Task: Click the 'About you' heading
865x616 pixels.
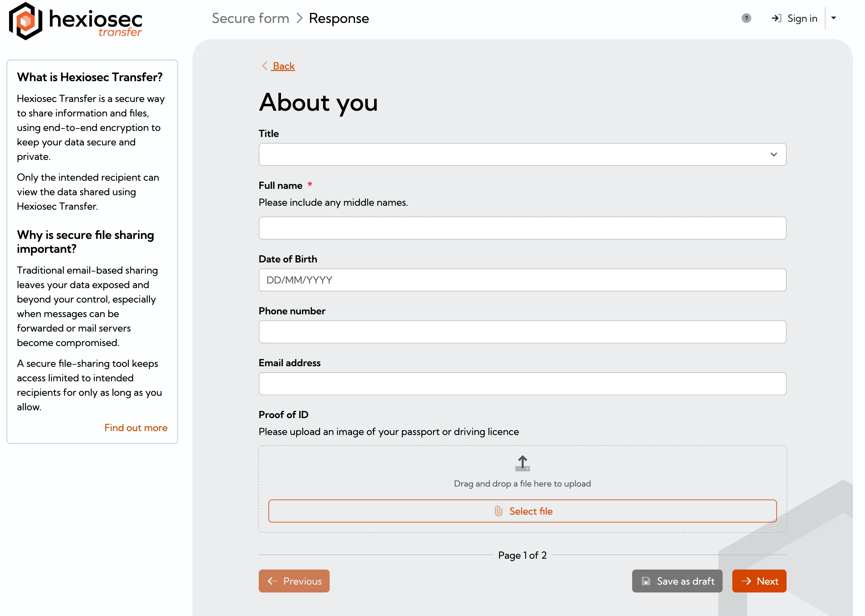Action: point(318,103)
